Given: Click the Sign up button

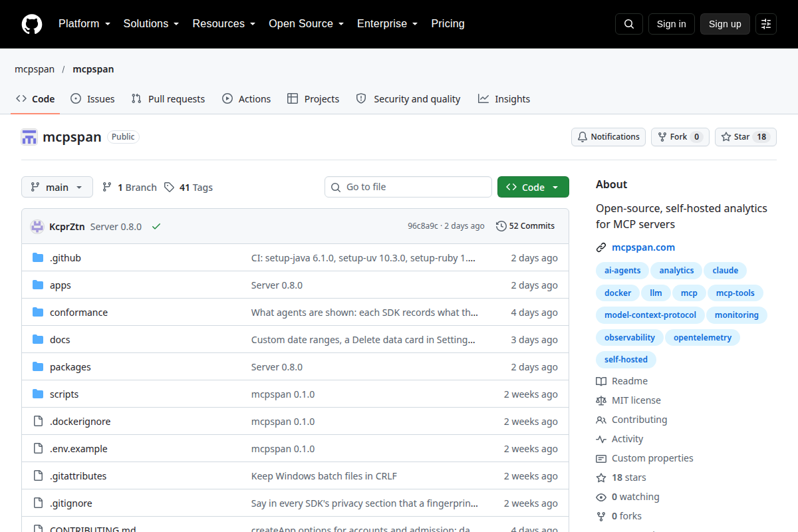Looking at the screenshot, I should point(725,24).
